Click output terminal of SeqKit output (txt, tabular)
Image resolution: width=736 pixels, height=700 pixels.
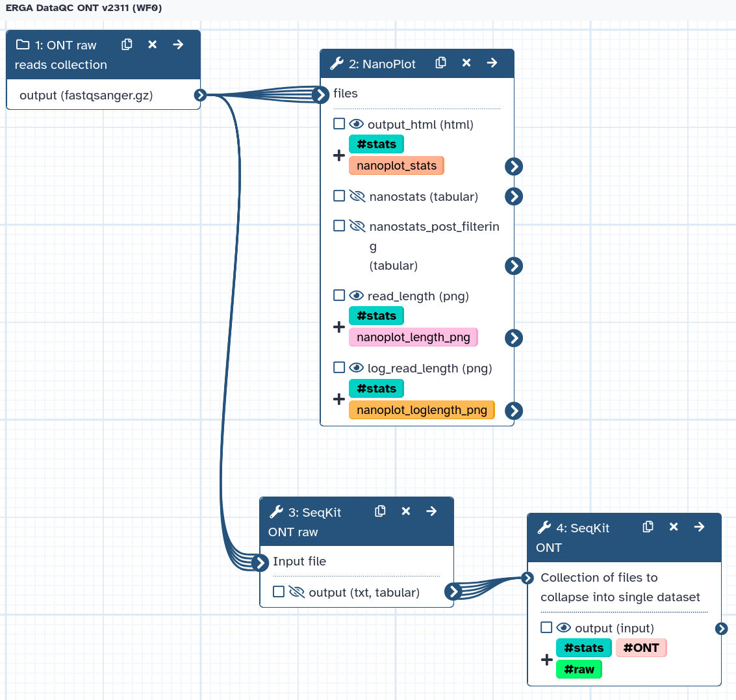(x=453, y=591)
